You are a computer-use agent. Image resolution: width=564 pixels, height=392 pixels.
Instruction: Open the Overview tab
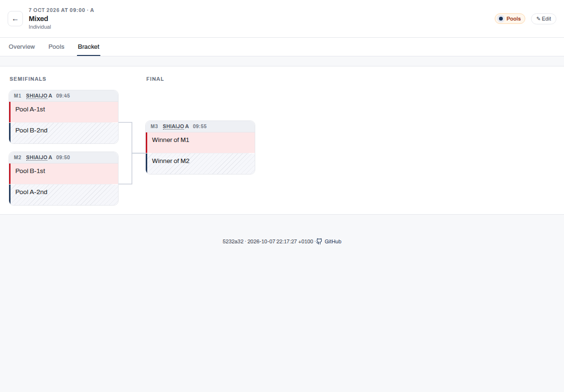point(22,47)
